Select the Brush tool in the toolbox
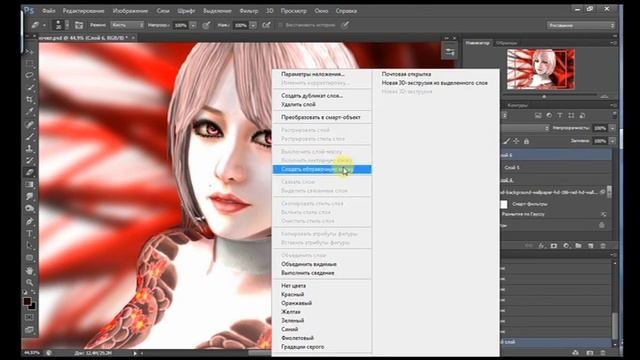This screenshot has width=640, height=360. point(29,136)
